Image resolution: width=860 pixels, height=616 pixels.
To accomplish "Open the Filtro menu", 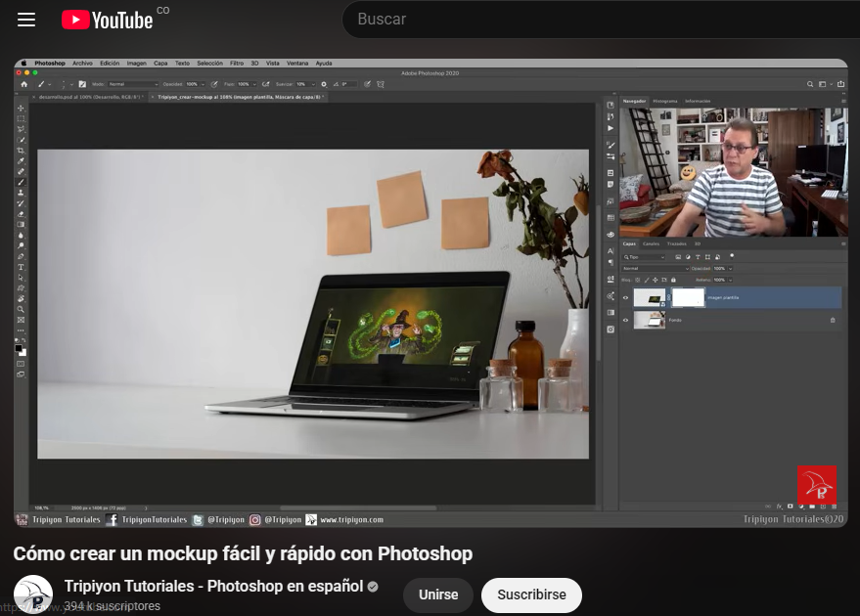I will [x=237, y=63].
